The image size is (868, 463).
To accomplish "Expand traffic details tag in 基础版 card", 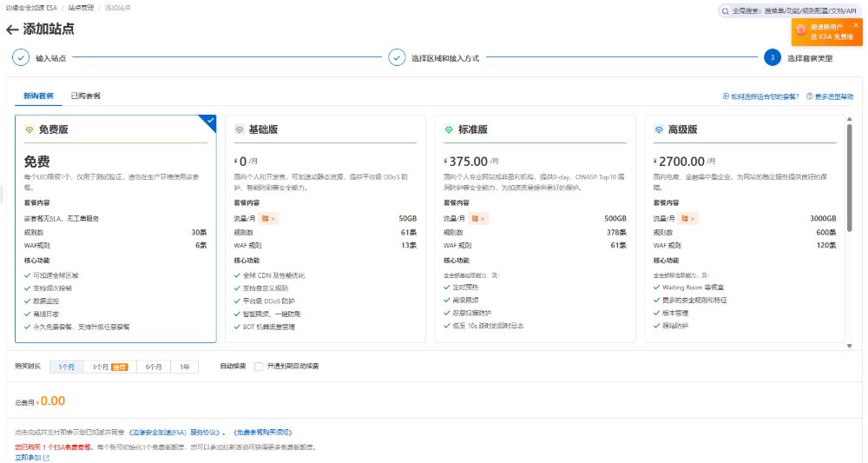I will pos(269,218).
